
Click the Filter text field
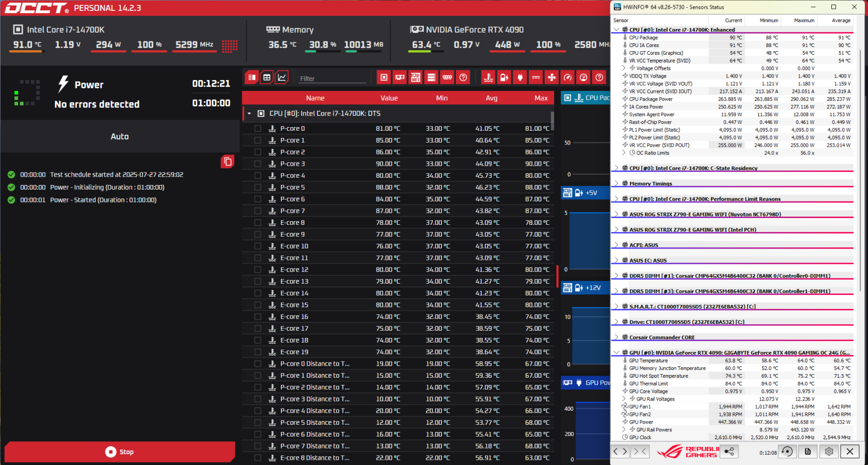333,79
